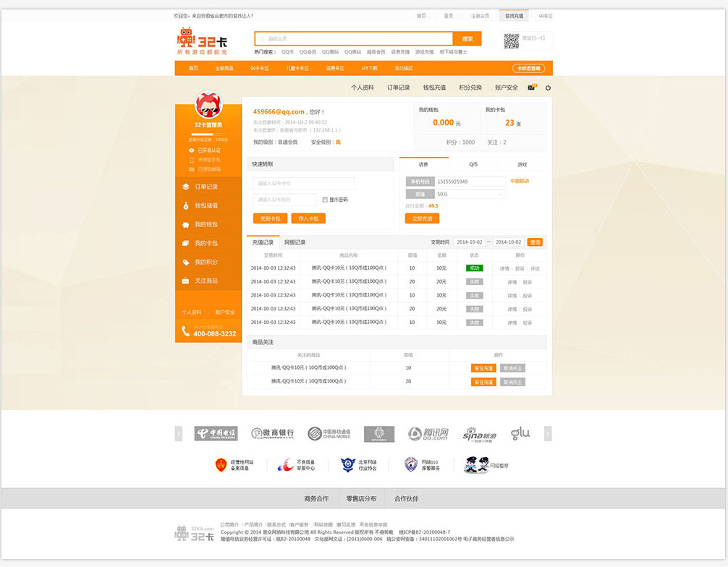Image resolution: width=728 pixels, height=567 pixels.
Task: Click the WeChat QR code image
Action: tap(511, 40)
